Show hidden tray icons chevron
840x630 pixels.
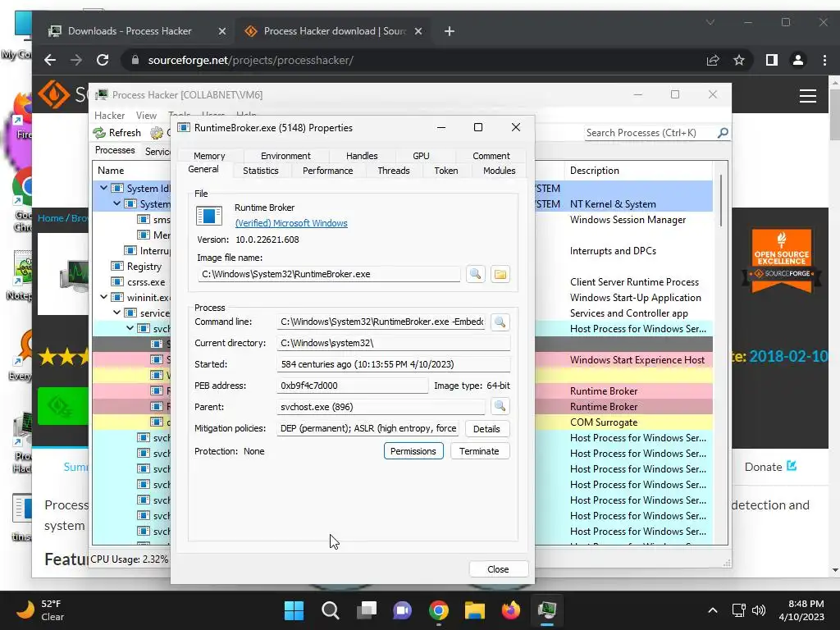tap(713, 610)
